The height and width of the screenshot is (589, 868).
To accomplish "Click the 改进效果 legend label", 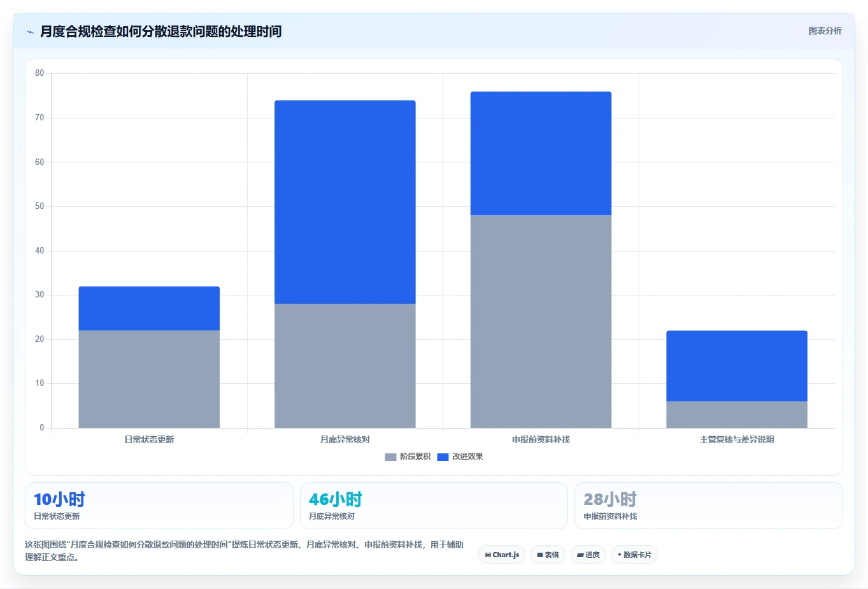I will pyautogui.click(x=467, y=457).
